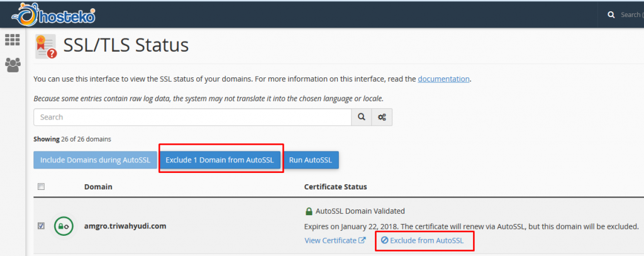Click the top-right search magnifier icon

[x=611, y=14]
